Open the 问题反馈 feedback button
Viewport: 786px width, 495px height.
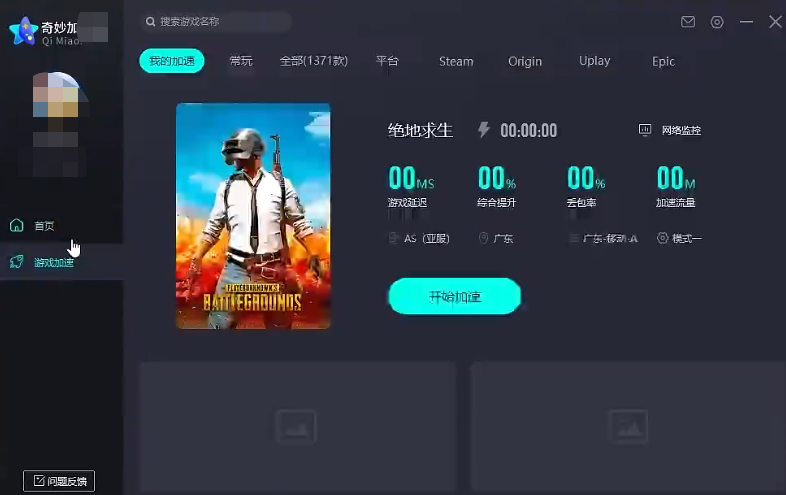(59, 481)
